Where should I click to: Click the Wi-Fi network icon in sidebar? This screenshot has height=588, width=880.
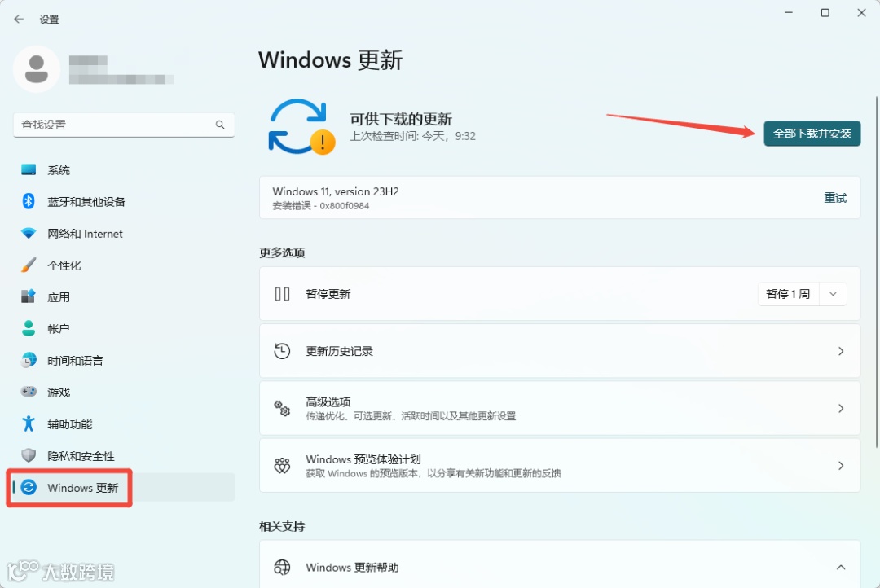[29, 233]
